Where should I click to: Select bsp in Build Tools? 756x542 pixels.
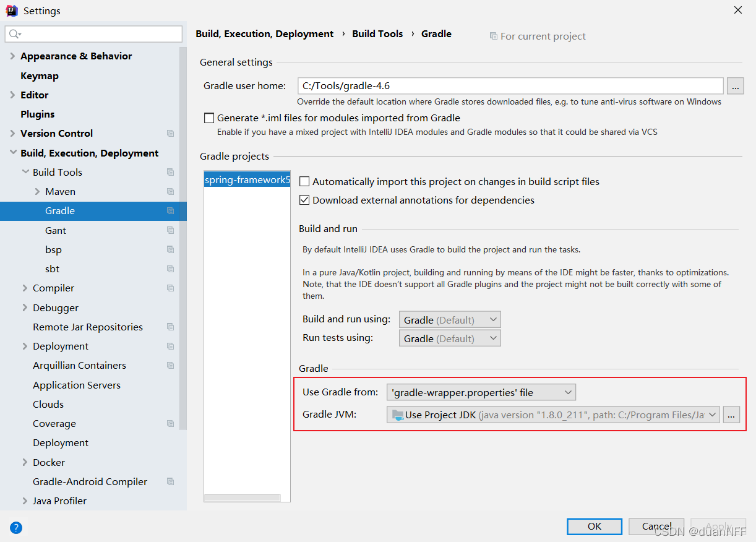[x=53, y=249]
